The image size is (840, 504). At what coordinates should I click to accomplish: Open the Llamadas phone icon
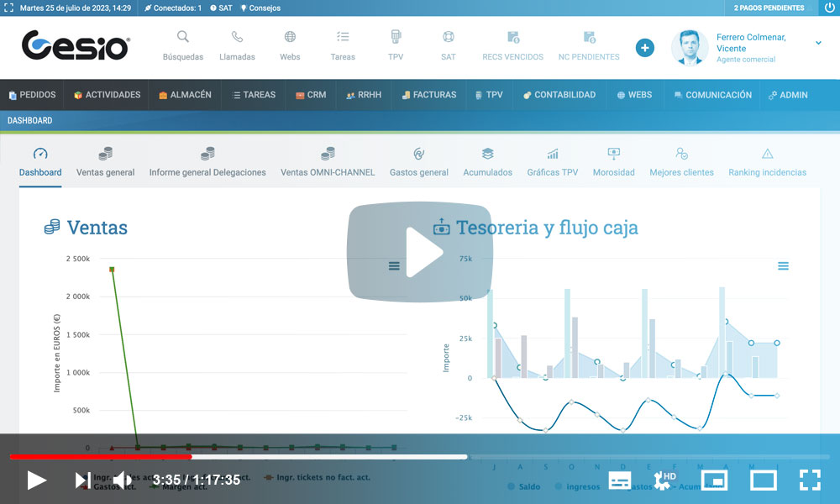coord(237,37)
